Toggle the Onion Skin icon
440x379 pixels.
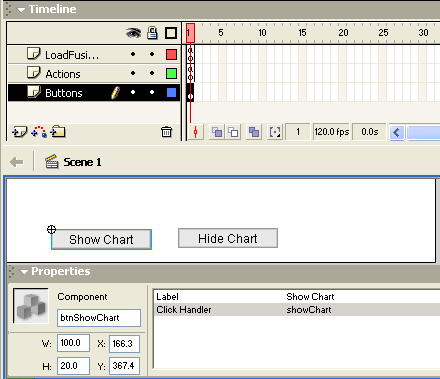coord(217,132)
